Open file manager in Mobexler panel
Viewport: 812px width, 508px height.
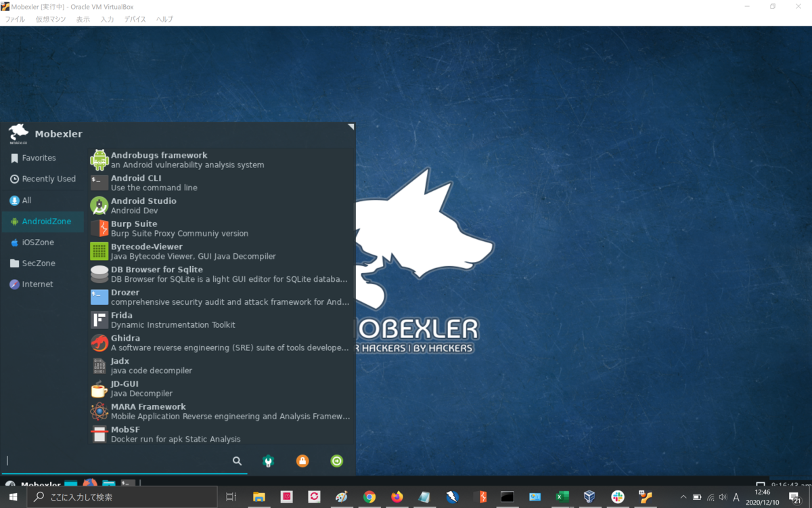(108, 484)
